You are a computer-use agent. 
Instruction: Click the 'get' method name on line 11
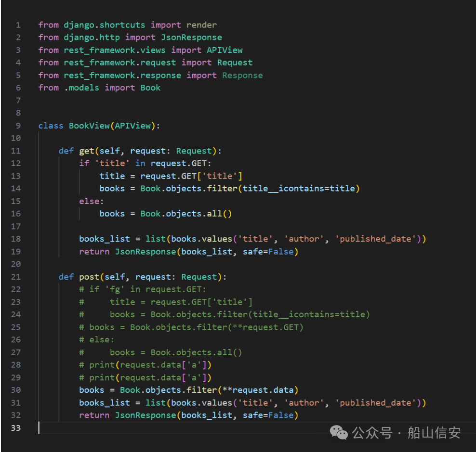(x=87, y=151)
